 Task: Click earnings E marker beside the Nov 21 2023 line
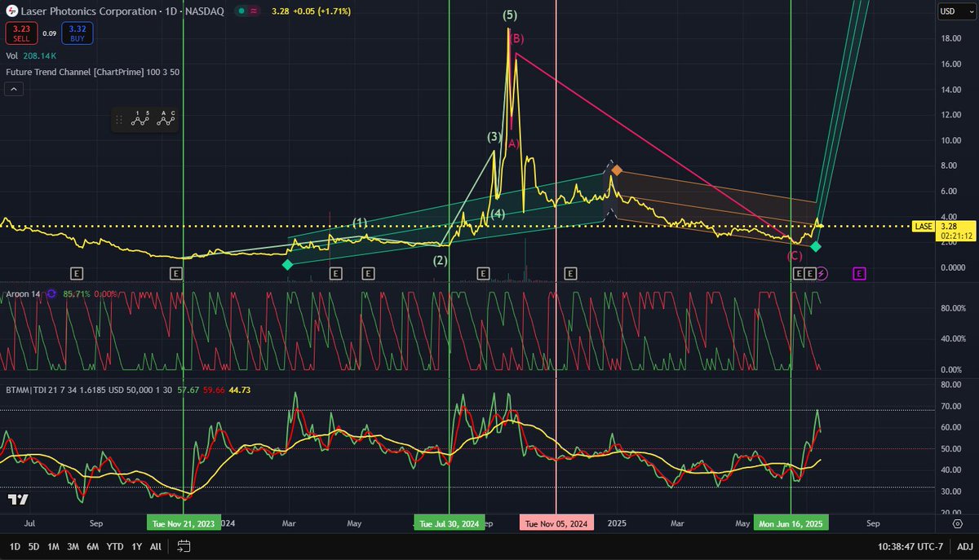coord(175,273)
